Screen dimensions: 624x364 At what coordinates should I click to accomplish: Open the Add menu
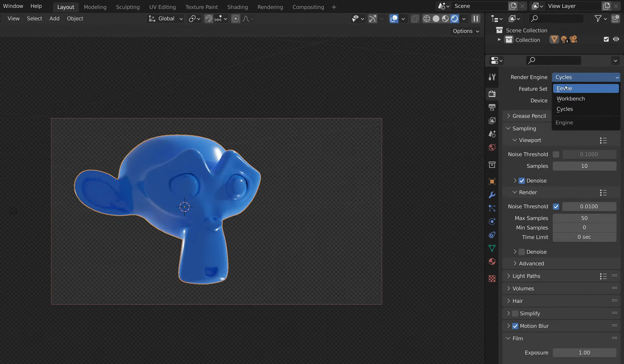(x=54, y=18)
